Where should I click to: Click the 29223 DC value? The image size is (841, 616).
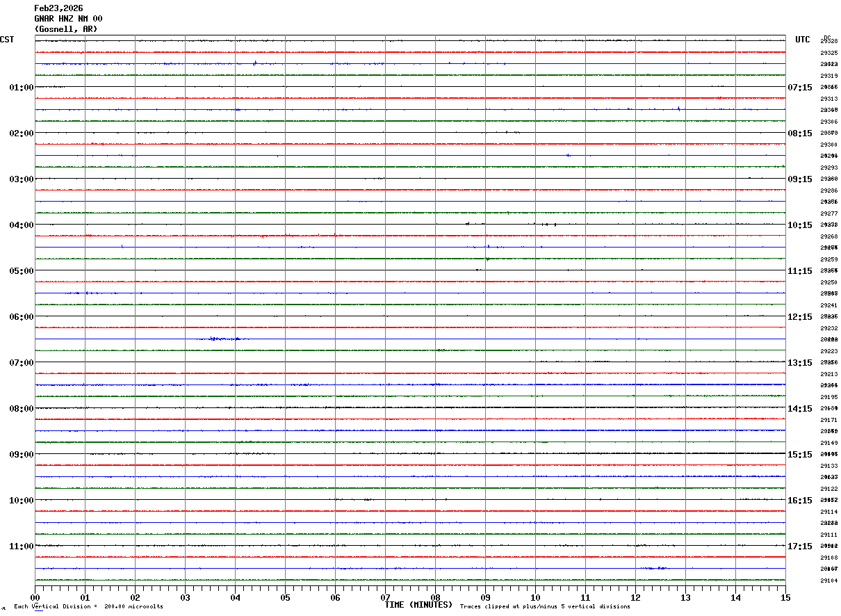[x=828, y=351]
